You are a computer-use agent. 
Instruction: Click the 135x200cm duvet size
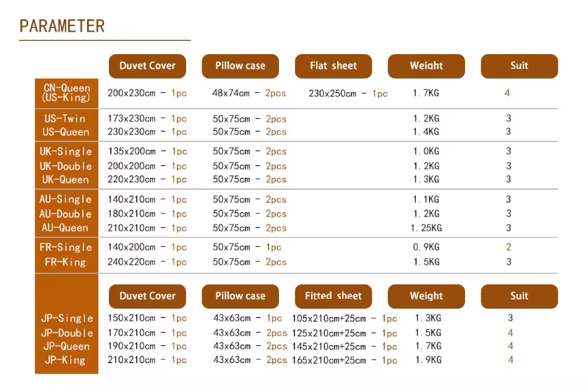[x=131, y=151]
